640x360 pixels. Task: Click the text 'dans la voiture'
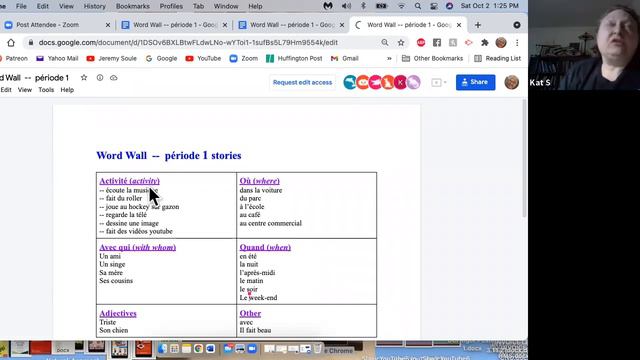261,190
